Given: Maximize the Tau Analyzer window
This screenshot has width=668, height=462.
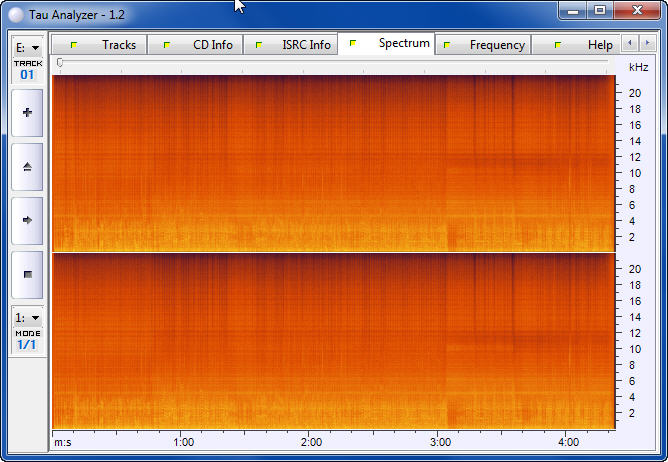Looking at the screenshot, I should [600, 10].
